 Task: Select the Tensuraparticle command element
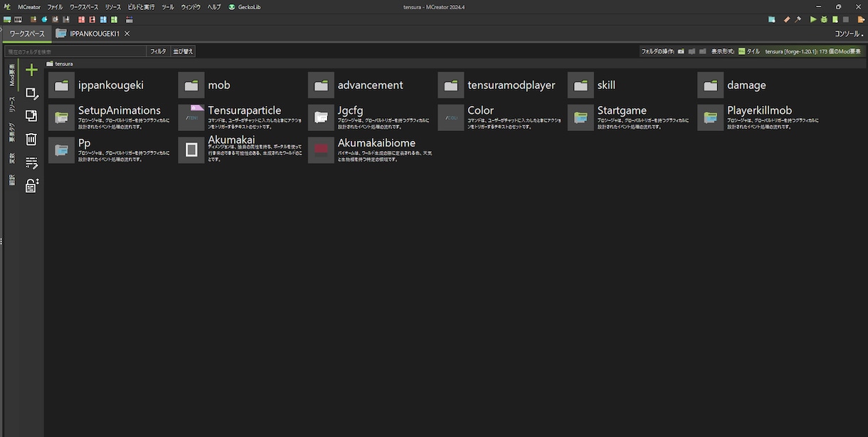240,117
